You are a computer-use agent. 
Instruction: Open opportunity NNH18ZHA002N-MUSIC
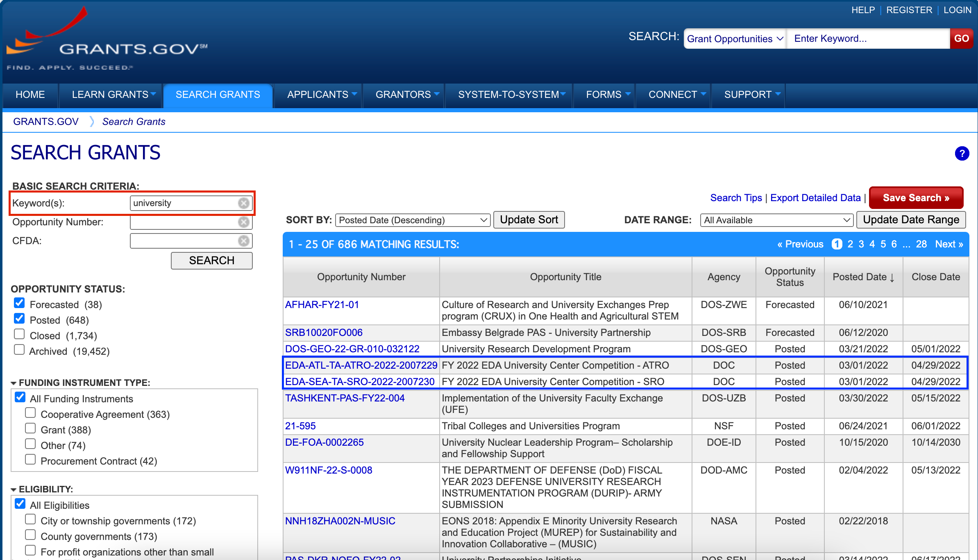[x=340, y=521]
